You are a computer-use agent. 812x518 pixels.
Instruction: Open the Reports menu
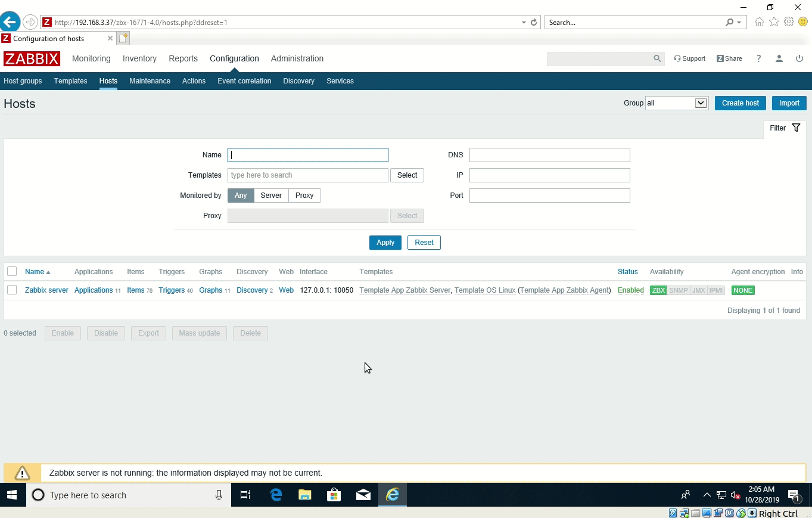point(183,58)
